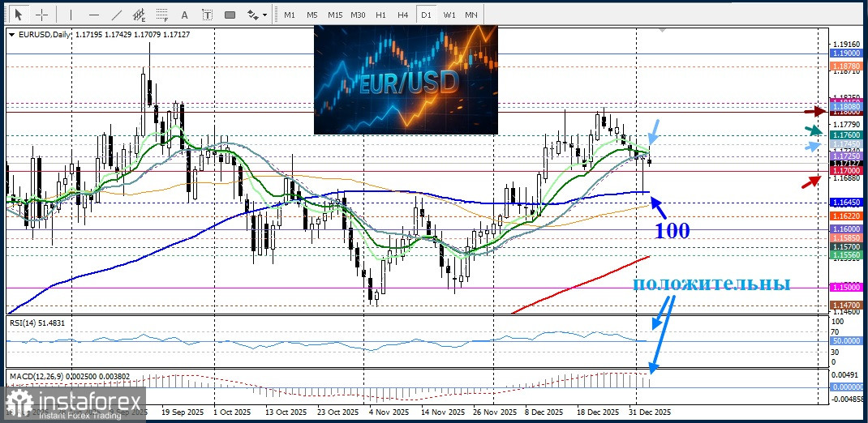868x423 pixels.
Task: Select the D1 daily timeframe
Action: click(x=425, y=15)
